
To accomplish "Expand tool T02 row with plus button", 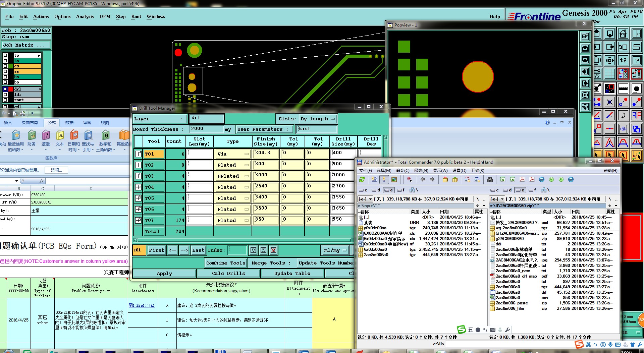I will [138, 165].
